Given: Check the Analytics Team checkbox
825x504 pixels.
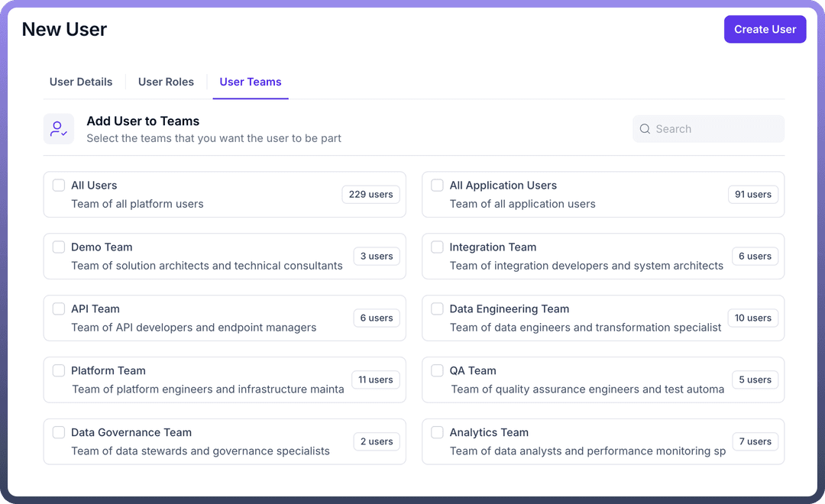Looking at the screenshot, I should 437,433.
